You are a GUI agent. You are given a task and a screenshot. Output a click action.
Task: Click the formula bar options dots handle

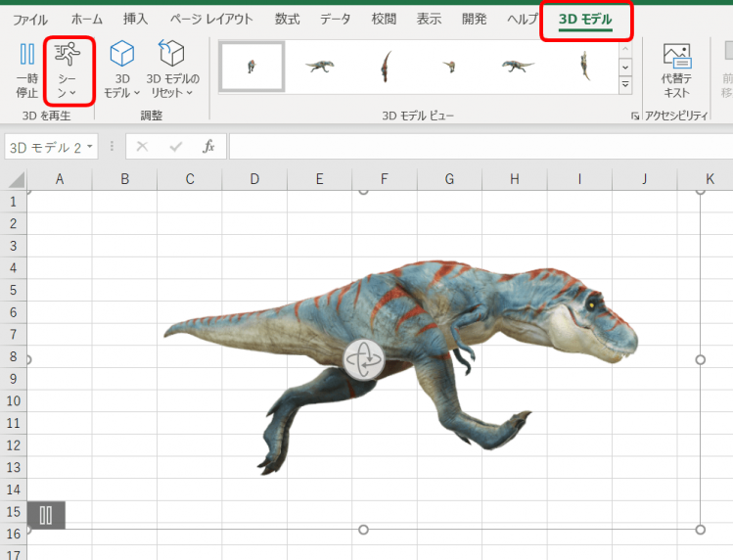[112, 147]
